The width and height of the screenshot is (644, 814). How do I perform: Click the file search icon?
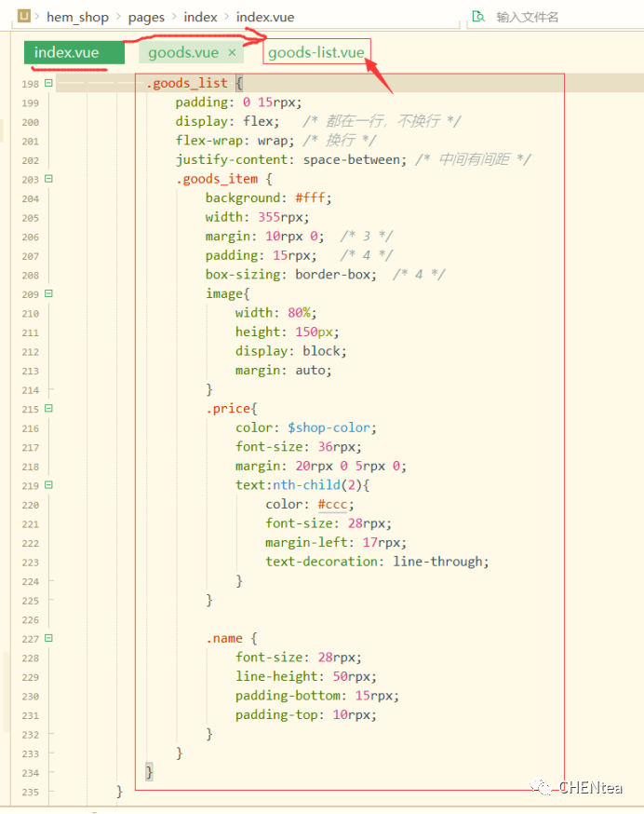pos(478,17)
